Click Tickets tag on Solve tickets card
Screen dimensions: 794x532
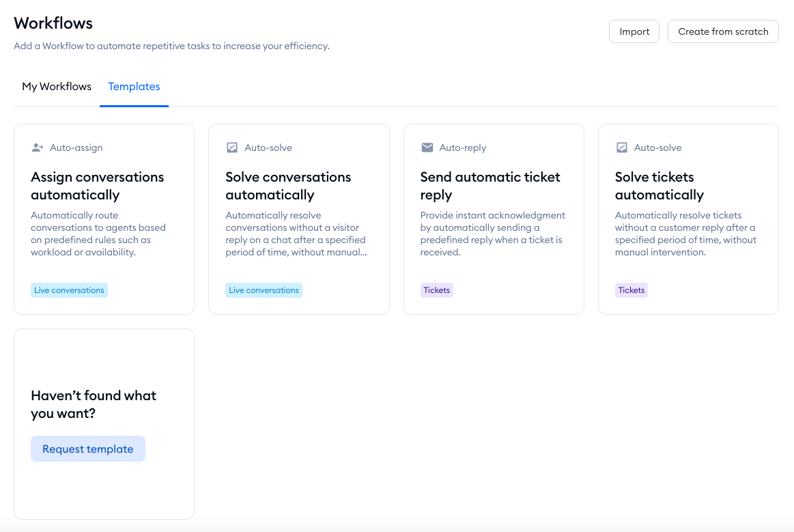tap(632, 290)
